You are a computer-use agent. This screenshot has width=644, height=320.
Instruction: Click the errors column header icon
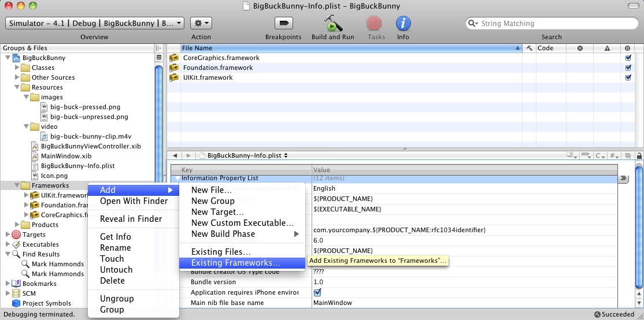pos(580,48)
